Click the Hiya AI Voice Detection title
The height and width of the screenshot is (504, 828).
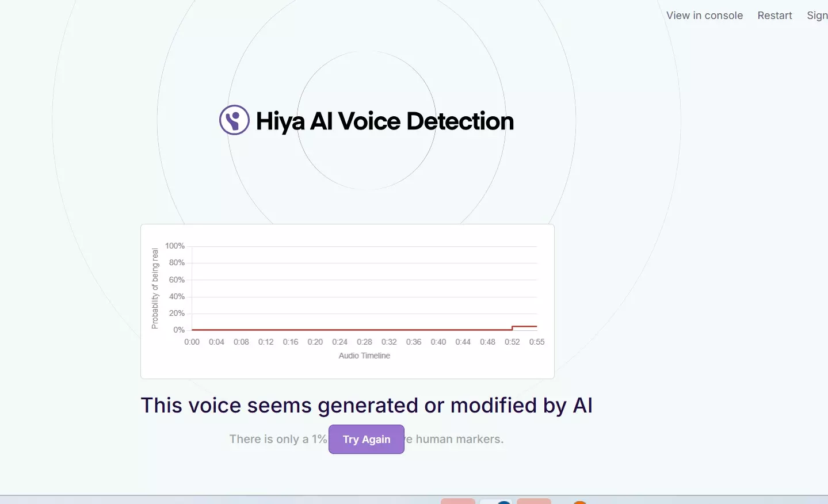pyautogui.click(x=384, y=121)
